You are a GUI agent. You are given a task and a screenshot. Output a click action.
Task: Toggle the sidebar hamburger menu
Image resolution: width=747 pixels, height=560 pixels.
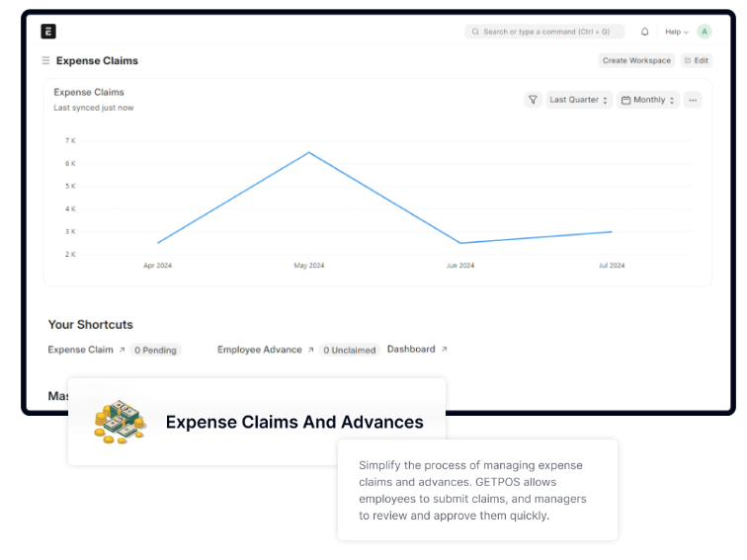tap(45, 61)
